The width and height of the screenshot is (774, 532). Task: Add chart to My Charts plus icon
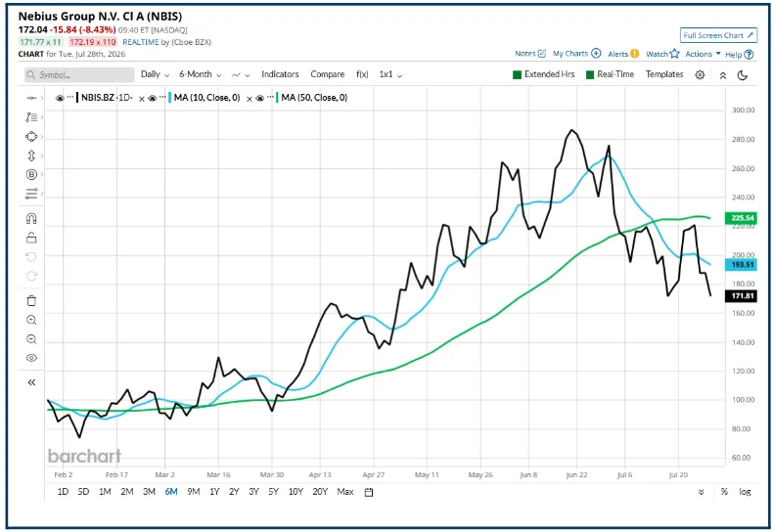pyautogui.click(x=596, y=54)
